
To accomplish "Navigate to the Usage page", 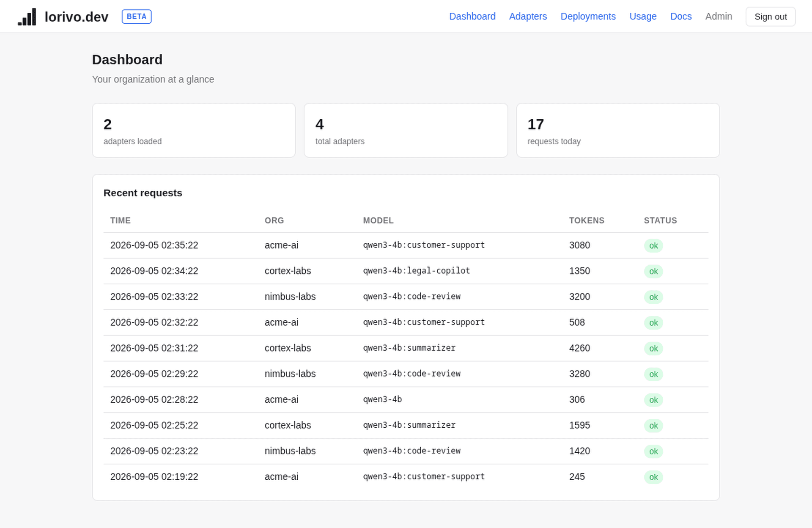I will 643,16.
